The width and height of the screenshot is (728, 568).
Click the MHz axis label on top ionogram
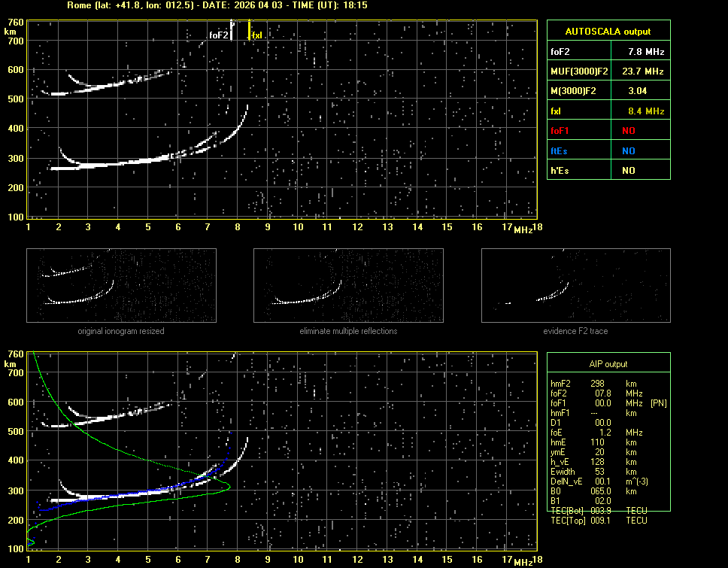(x=523, y=229)
